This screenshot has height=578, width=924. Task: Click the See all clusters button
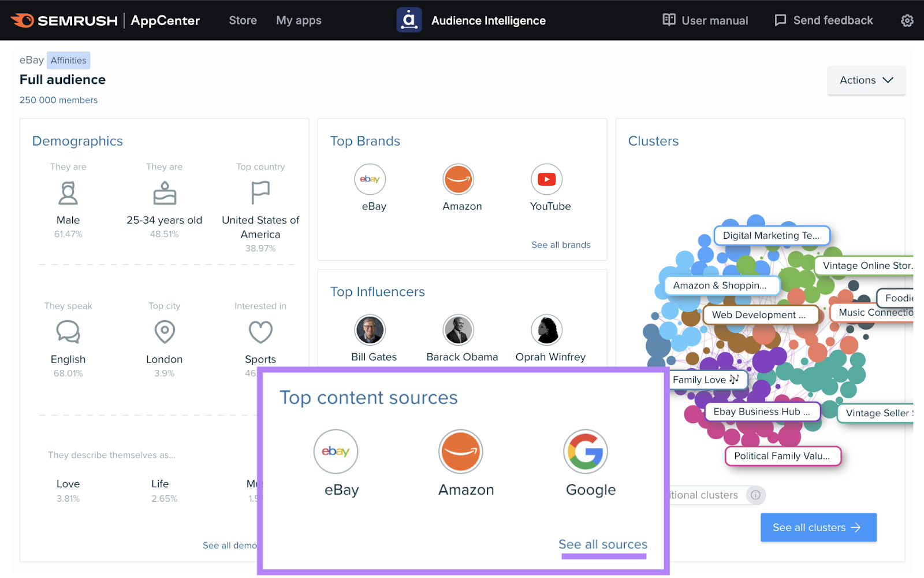[818, 527]
